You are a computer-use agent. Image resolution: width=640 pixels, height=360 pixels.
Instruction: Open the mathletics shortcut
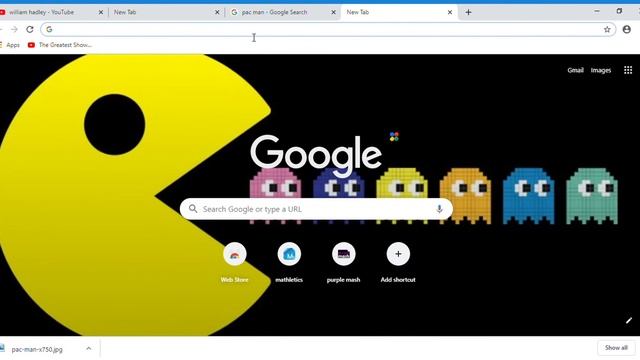[x=289, y=262]
